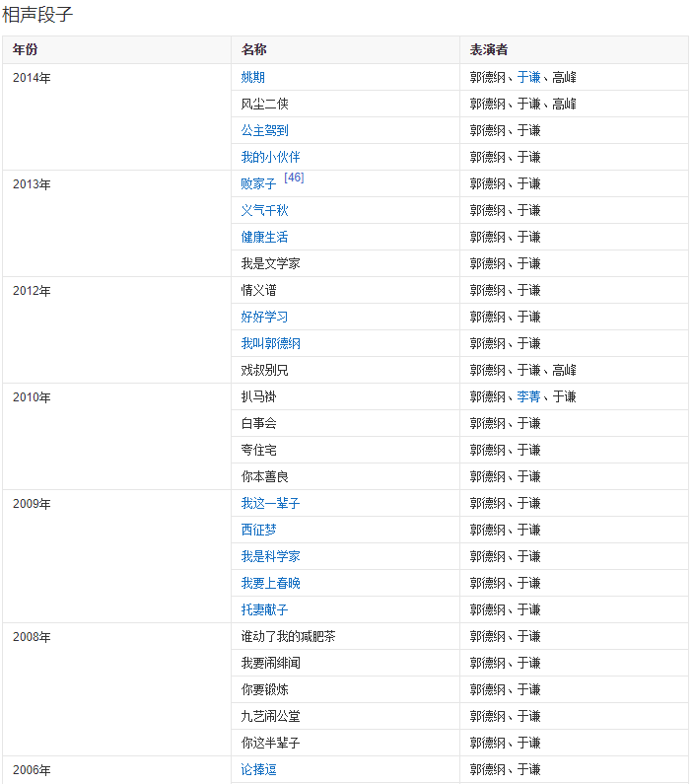Open the 论捧逗 link in 2006
This screenshot has height=784, width=692.
(x=258, y=769)
